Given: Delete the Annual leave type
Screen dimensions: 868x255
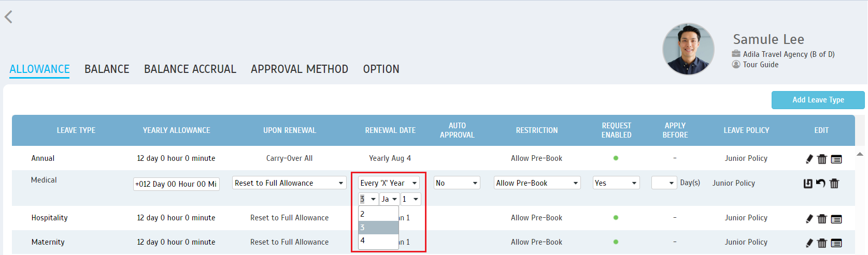Looking at the screenshot, I should pyautogui.click(x=822, y=159).
